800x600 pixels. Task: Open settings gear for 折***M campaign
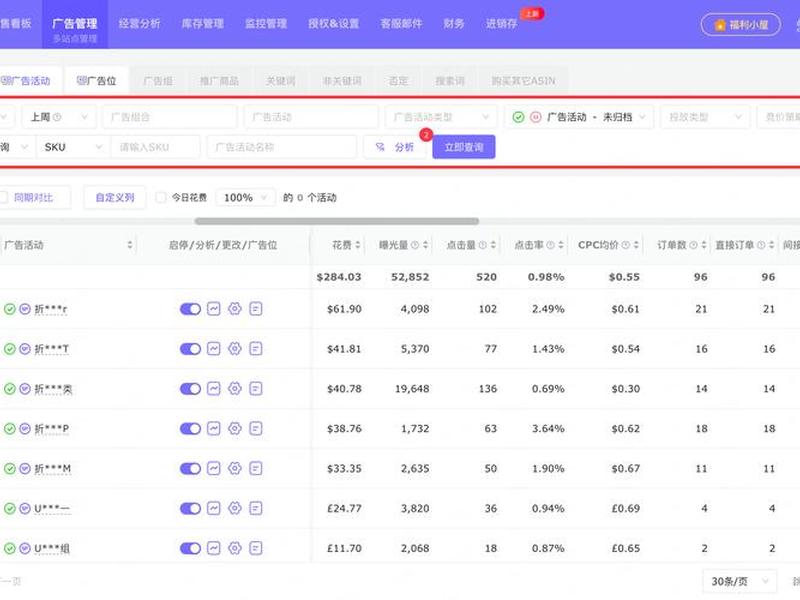click(235, 468)
